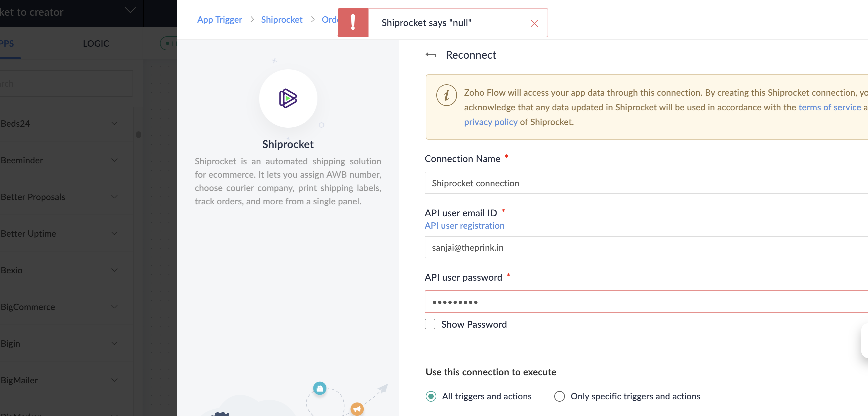Screen dimensions: 868x416
Task: Open the API user registration link
Action: tap(464, 226)
